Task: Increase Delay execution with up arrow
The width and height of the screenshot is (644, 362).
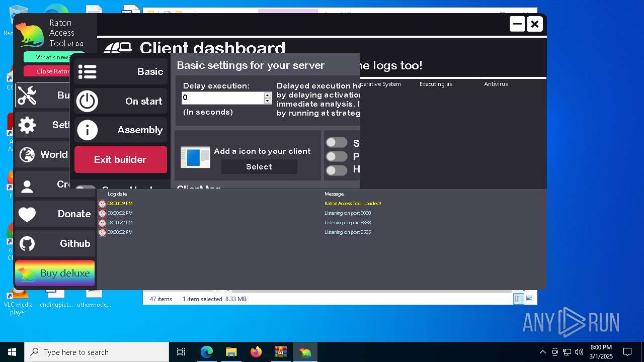Action: [x=268, y=95]
